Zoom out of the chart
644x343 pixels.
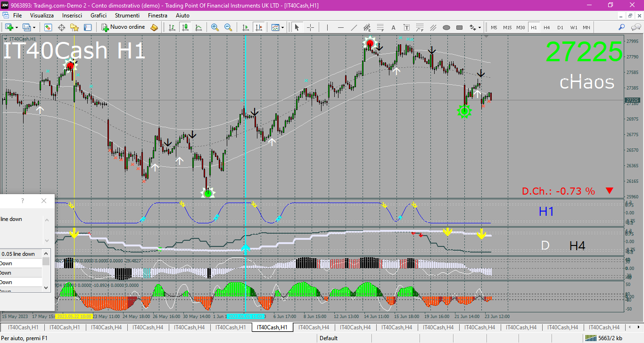228,27
